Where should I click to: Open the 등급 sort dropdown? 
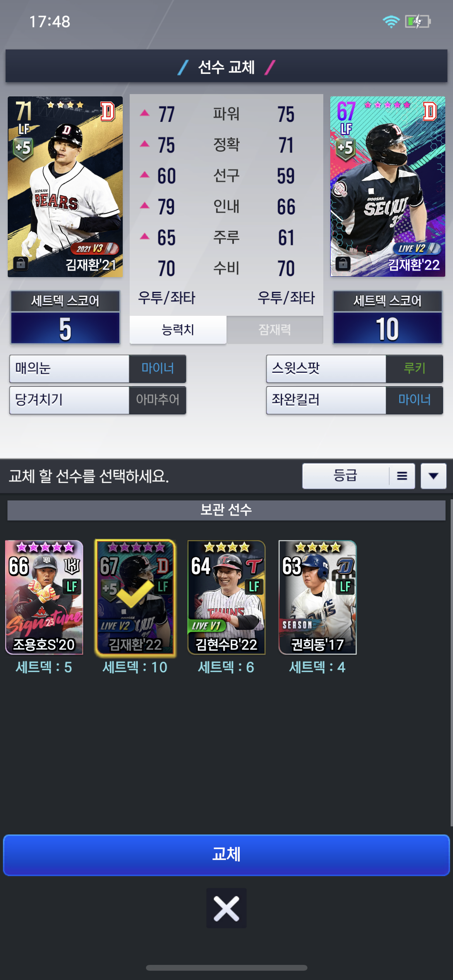click(346, 476)
